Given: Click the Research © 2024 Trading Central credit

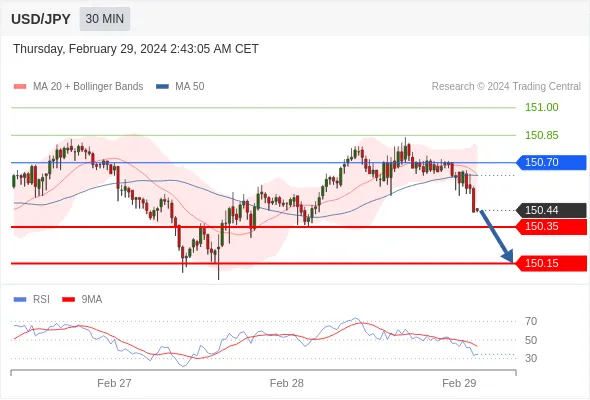Looking at the screenshot, I should 506,87.
